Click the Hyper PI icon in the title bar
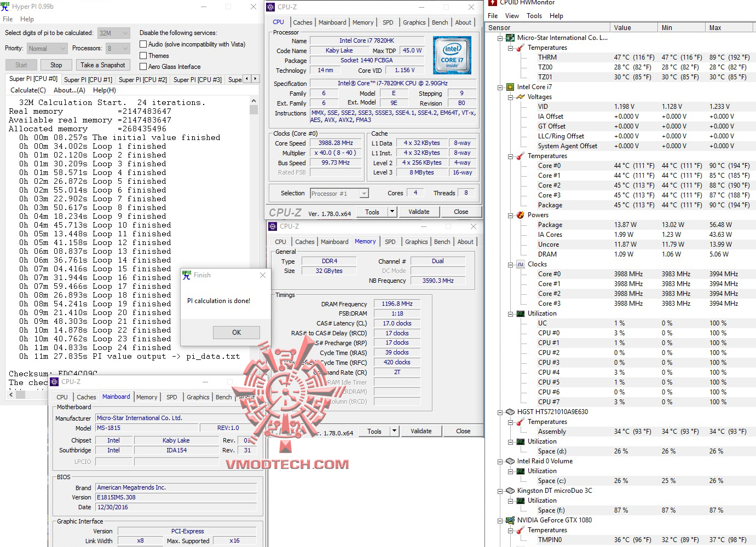Screen dimensions: 756x547 (x=6, y=6)
